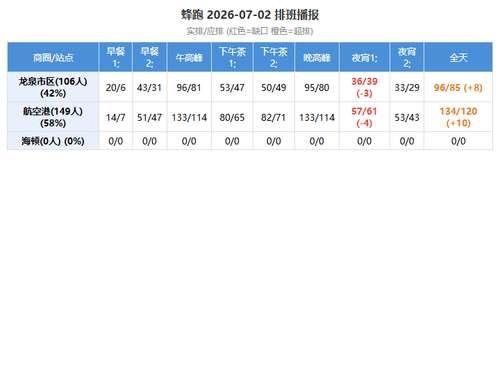Select the 早餐 2; column header
The height and width of the screenshot is (375, 500).
tap(149, 57)
